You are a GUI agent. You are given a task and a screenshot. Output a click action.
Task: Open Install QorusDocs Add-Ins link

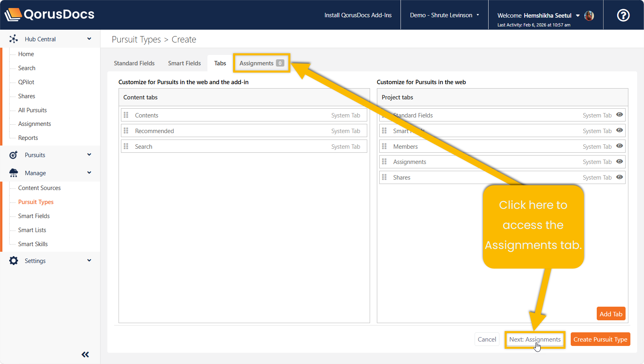pos(358,15)
